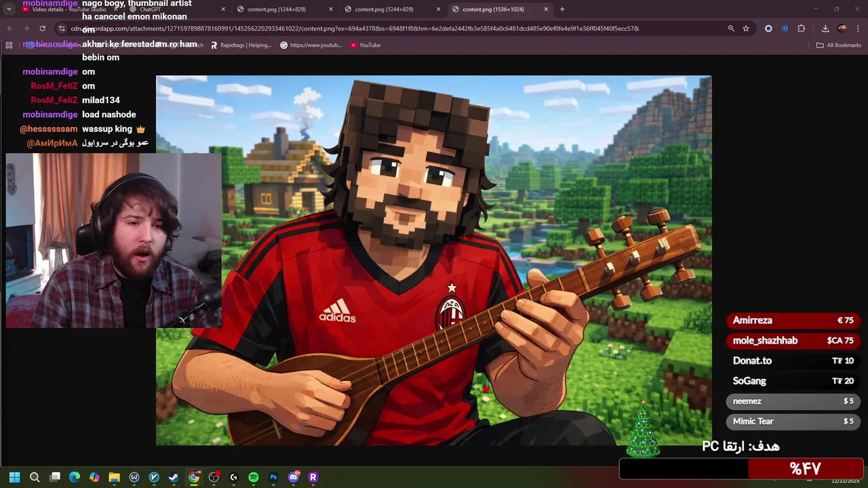Open the Chrome profile avatar
Screen dimensions: 868x488
(842, 28)
